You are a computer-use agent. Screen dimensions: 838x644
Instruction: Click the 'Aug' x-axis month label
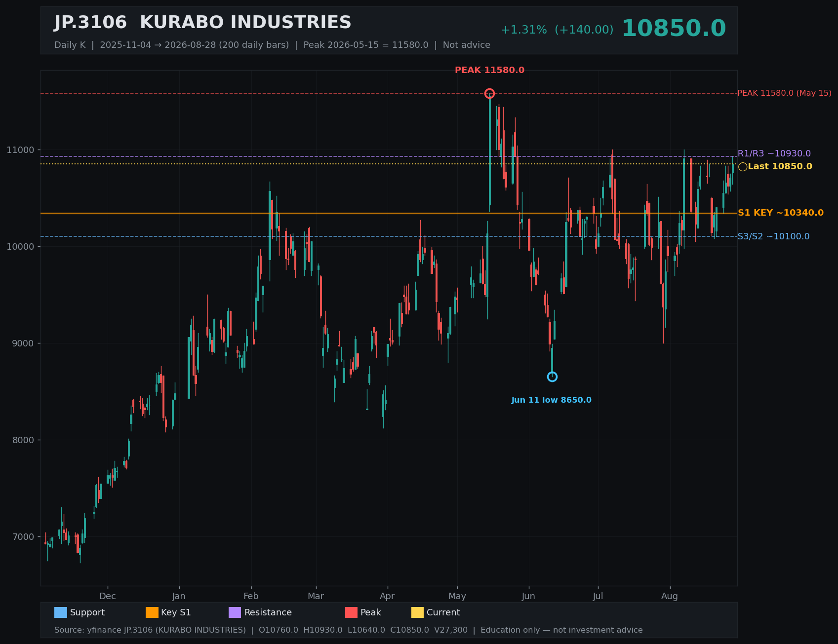tap(670, 596)
